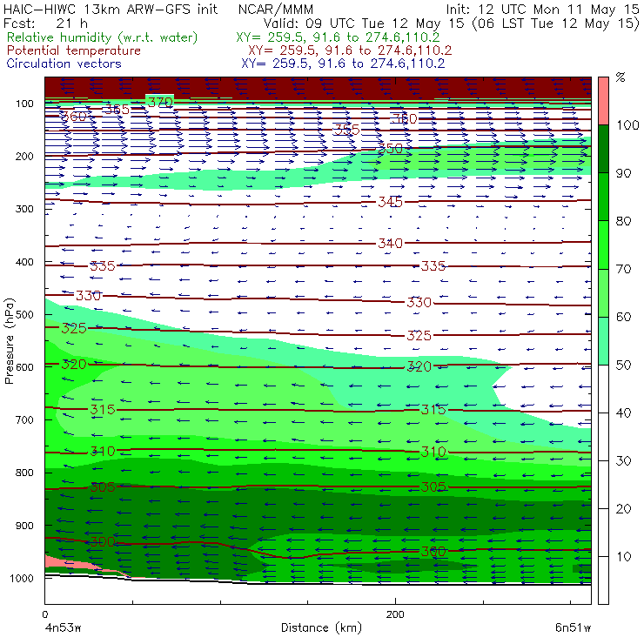
Task: Click the '4n53w' start location label
Action: click(64, 628)
